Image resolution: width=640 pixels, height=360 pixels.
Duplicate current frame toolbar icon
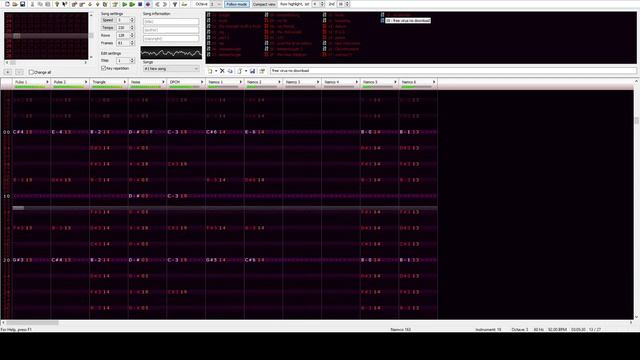pos(105,4)
